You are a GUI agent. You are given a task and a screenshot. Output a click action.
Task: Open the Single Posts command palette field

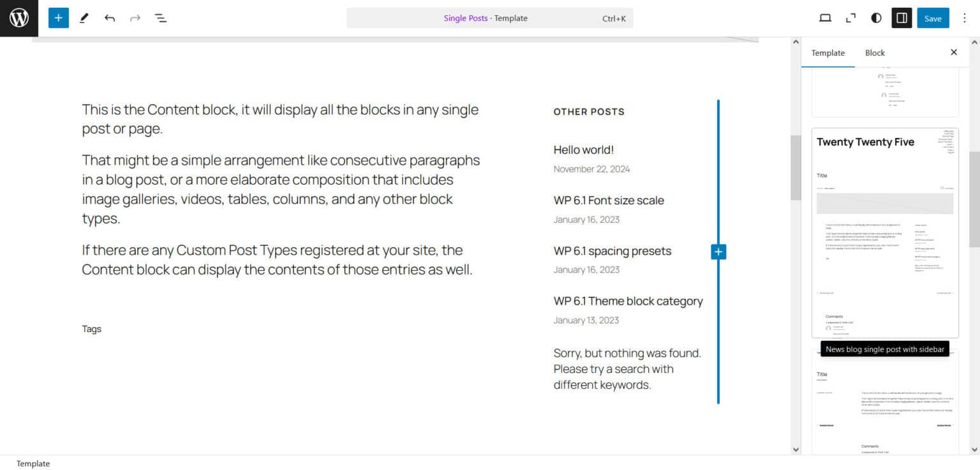(x=489, y=18)
